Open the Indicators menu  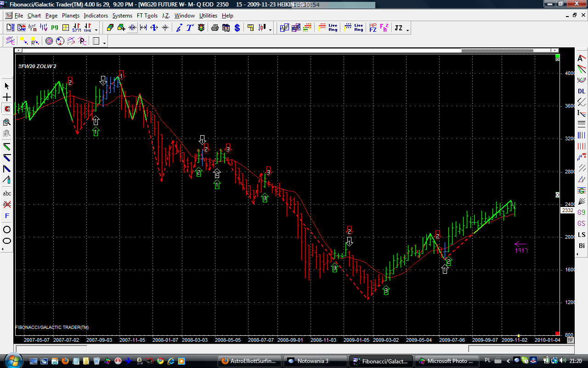[96, 16]
